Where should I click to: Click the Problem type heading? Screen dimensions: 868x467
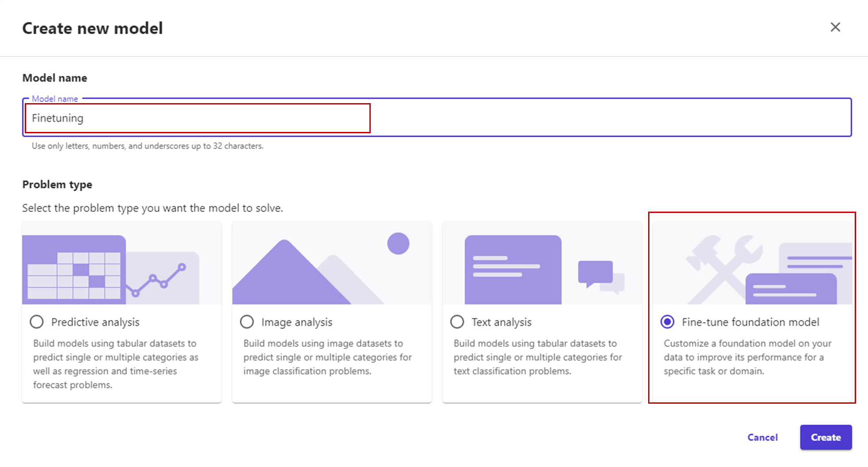pyautogui.click(x=57, y=185)
